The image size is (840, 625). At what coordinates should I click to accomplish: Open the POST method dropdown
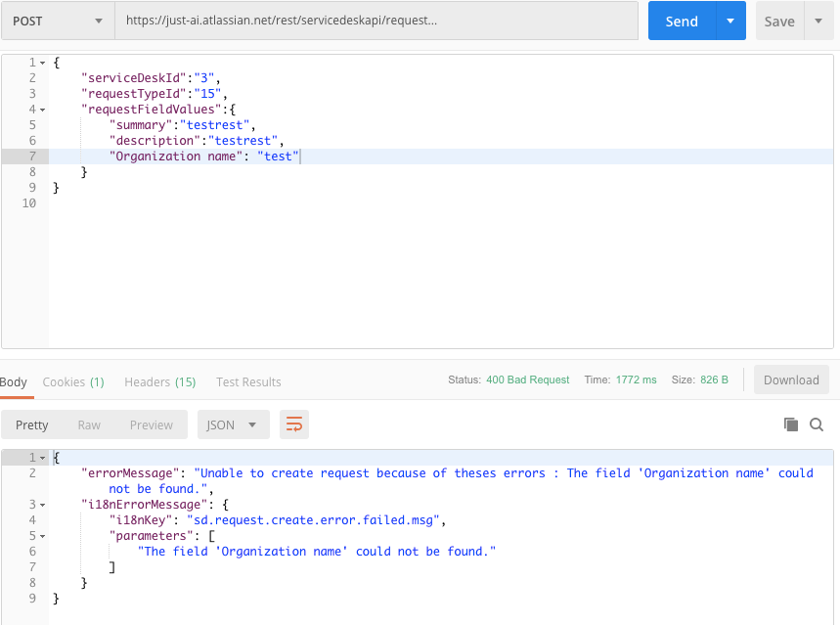[x=58, y=21]
